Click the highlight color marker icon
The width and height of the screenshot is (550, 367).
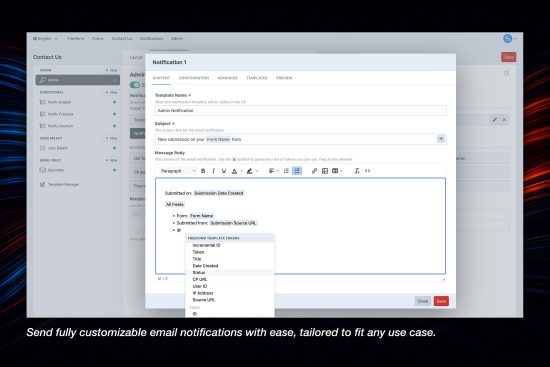(249, 171)
